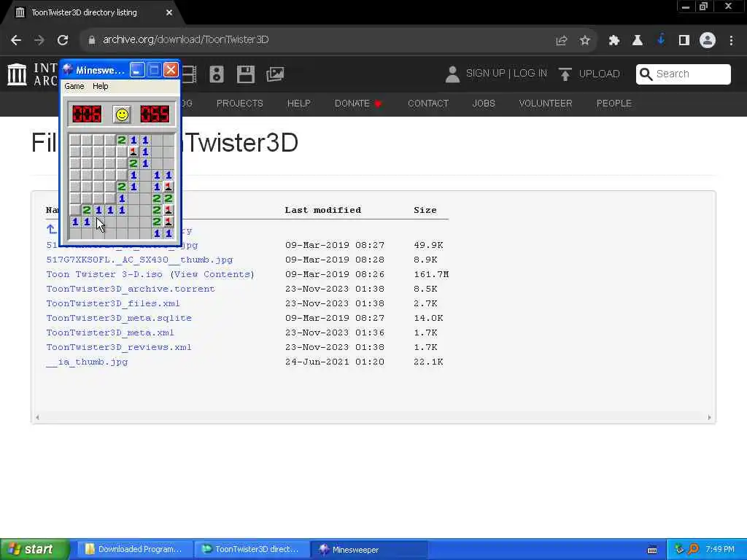Image resolution: width=747 pixels, height=560 pixels.
Task: Open __ia_thumb.jpg file
Action: [88, 362]
